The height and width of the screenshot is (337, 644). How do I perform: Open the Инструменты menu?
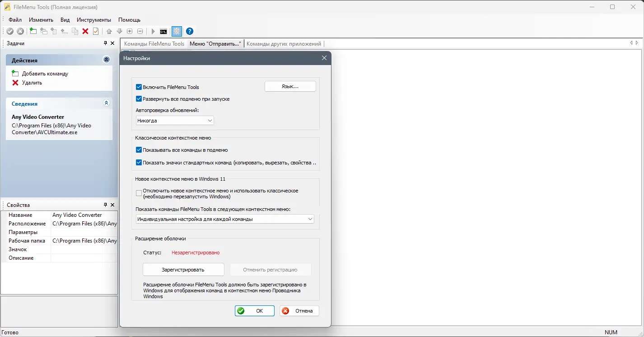click(x=94, y=20)
